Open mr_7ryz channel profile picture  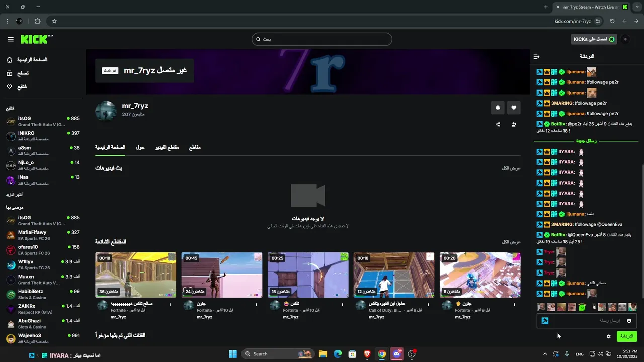pos(106,111)
